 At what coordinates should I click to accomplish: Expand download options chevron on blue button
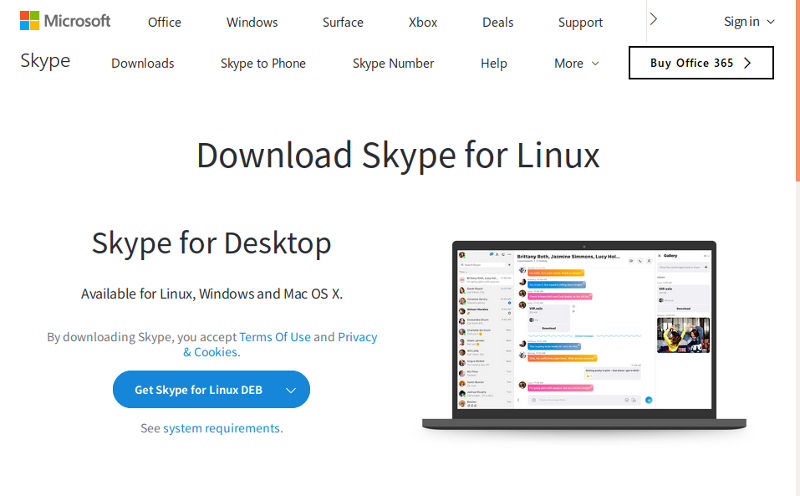(291, 390)
